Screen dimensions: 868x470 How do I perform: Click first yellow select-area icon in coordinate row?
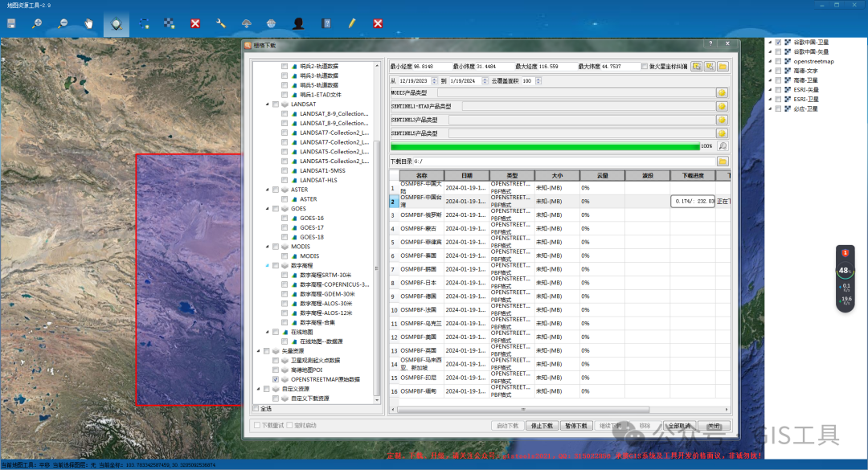pyautogui.click(x=696, y=67)
